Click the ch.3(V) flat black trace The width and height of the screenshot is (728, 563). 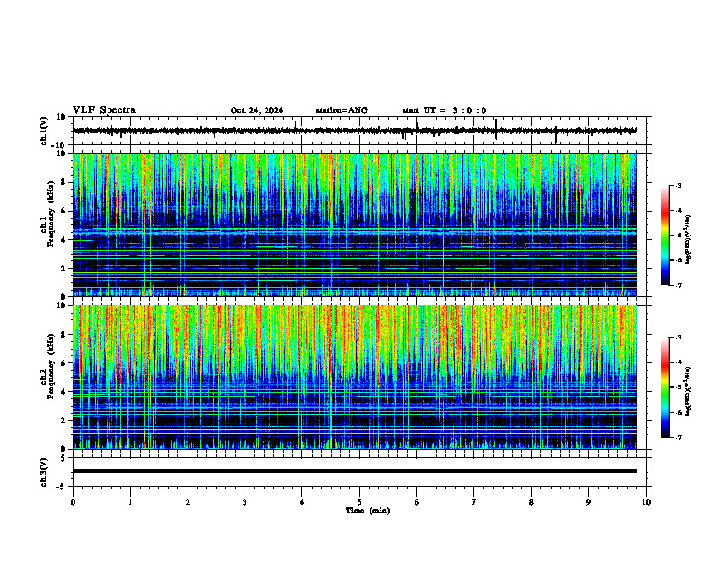tap(354, 471)
